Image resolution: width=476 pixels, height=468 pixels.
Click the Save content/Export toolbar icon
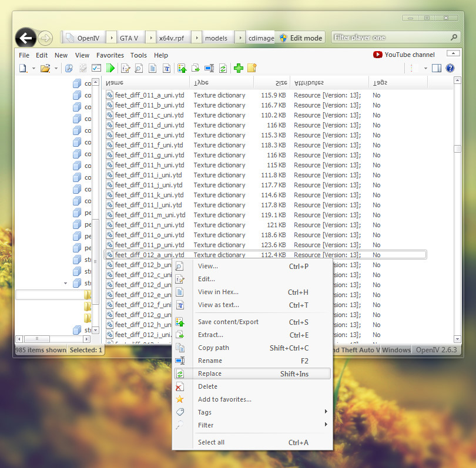[182, 68]
